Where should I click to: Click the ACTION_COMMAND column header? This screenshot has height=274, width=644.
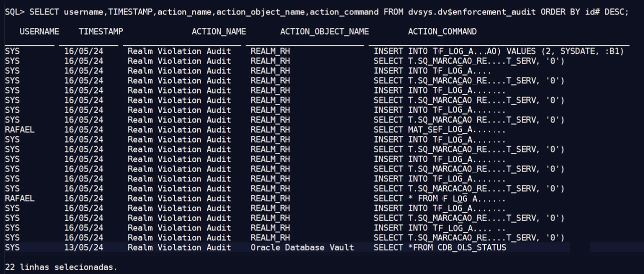pos(442,31)
